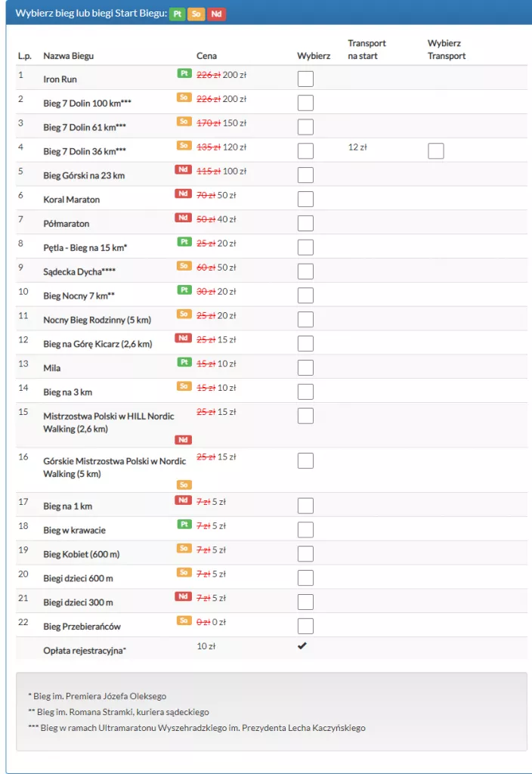Click the green Pt badge in header
This screenshot has width=532, height=774.
tap(178, 14)
